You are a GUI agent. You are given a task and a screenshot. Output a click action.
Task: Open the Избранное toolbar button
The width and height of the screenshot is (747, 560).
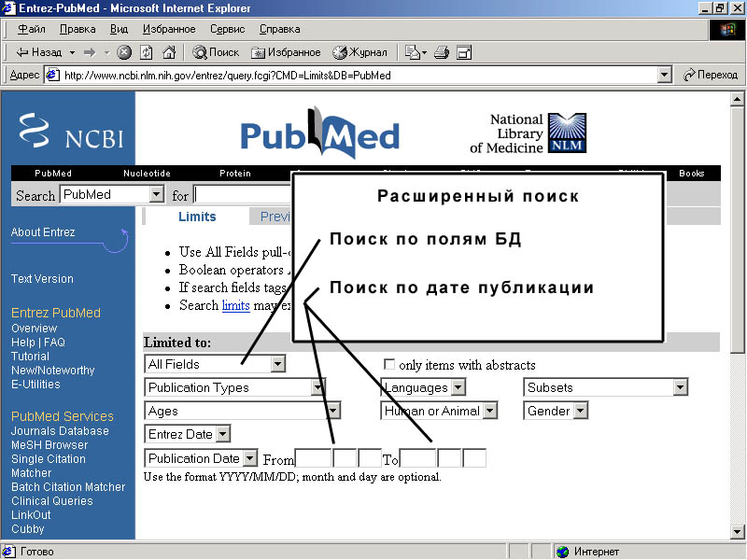(x=286, y=52)
